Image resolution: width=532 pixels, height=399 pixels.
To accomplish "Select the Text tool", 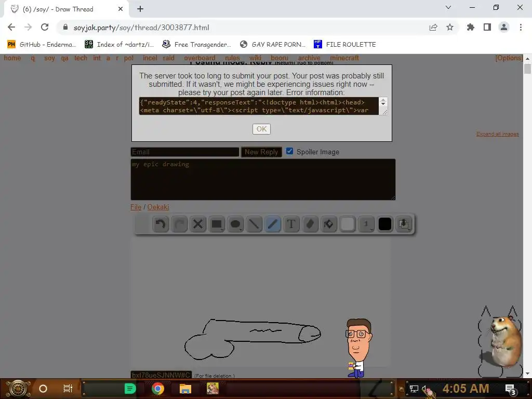I will click(x=291, y=224).
